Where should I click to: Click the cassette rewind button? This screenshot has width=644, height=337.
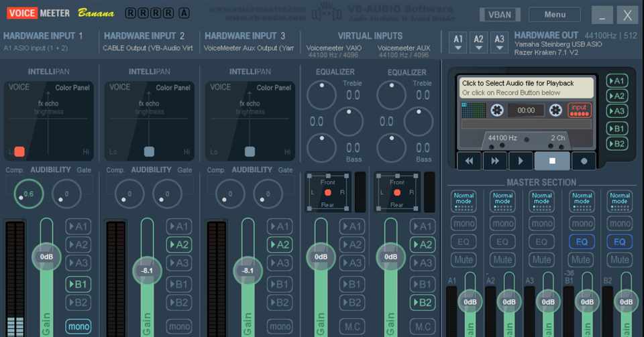click(x=469, y=161)
